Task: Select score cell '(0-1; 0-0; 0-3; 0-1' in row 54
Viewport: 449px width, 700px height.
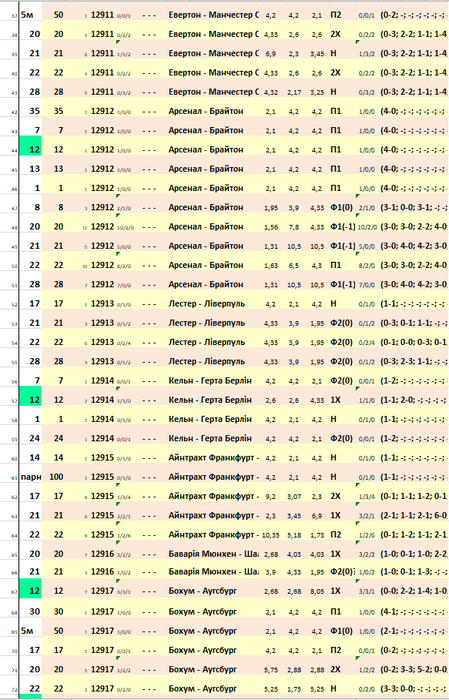Action: tap(414, 342)
